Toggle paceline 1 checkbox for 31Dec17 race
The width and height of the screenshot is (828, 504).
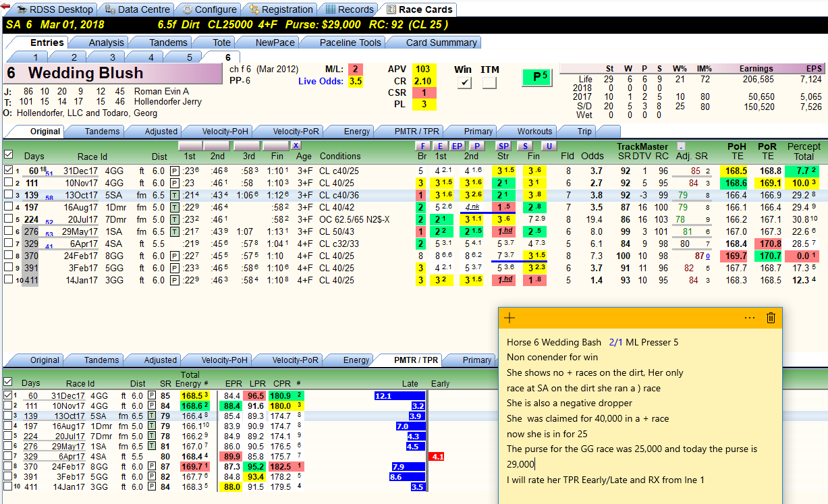point(8,171)
